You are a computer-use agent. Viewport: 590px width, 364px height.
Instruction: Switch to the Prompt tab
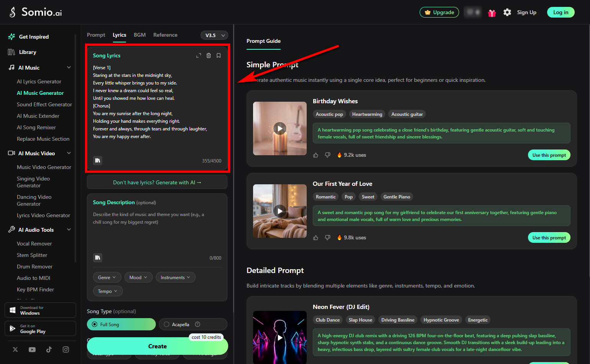pos(96,35)
